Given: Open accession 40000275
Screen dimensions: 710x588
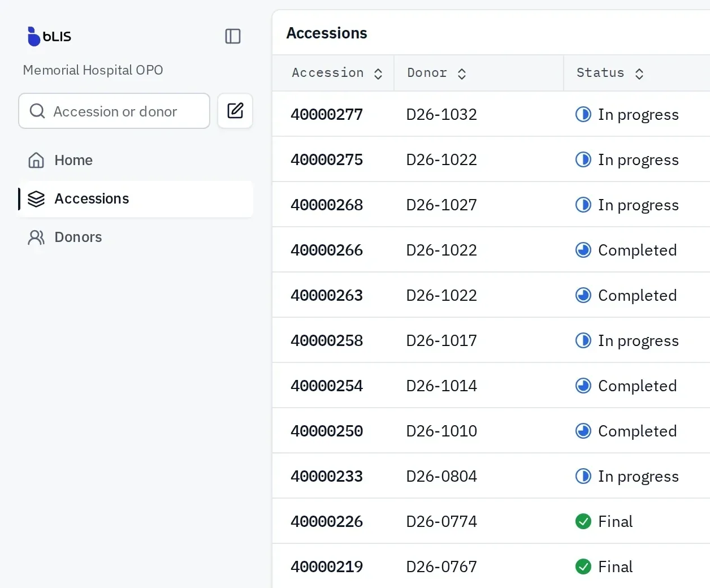Looking at the screenshot, I should pos(327,159).
